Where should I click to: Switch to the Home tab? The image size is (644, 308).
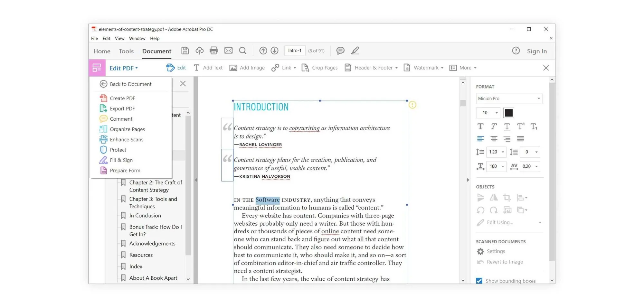point(101,51)
